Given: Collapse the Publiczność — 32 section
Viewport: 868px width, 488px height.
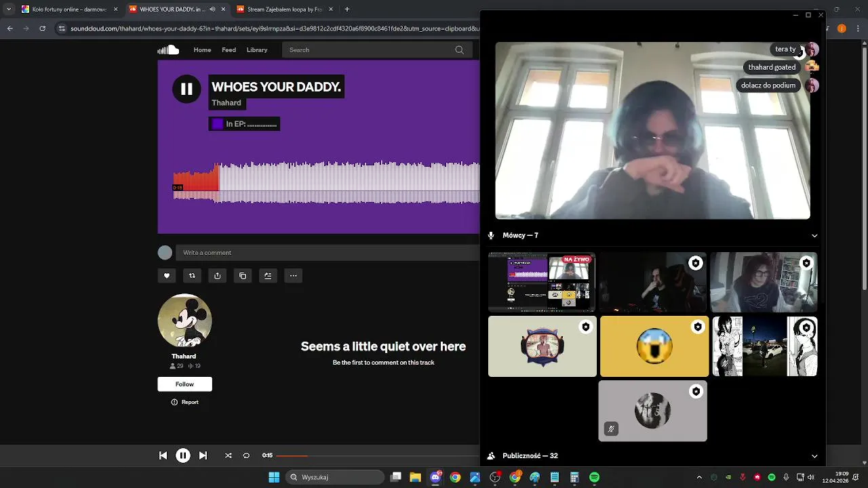Looking at the screenshot, I should 814,456.
